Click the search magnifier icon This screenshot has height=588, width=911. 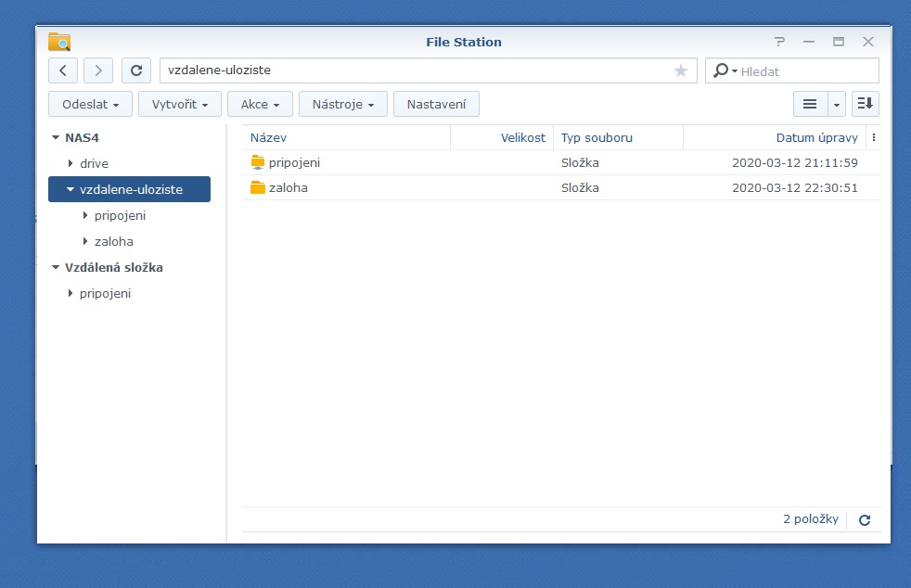(721, 70)
